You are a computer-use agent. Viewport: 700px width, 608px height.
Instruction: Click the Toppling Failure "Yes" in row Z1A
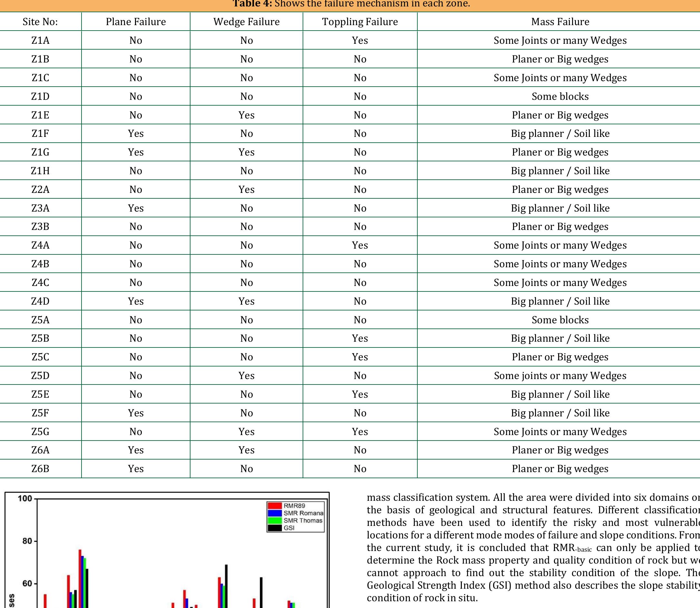tap(360, 40)
